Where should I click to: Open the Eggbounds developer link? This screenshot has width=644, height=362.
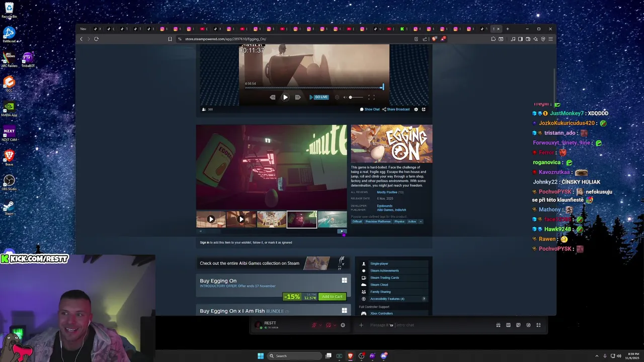point(384,206)
